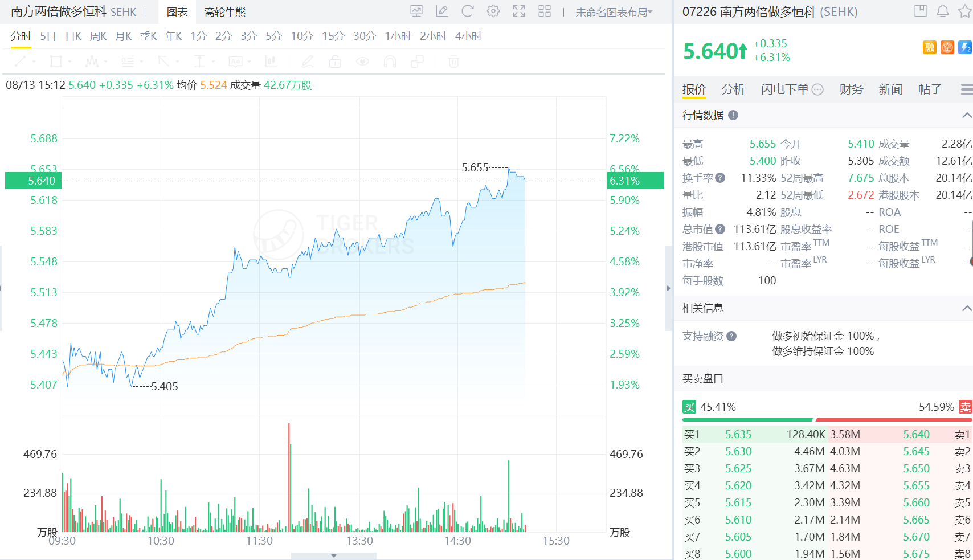Lock the chart drawings
The image size is (973, 560).
[335, 61]
